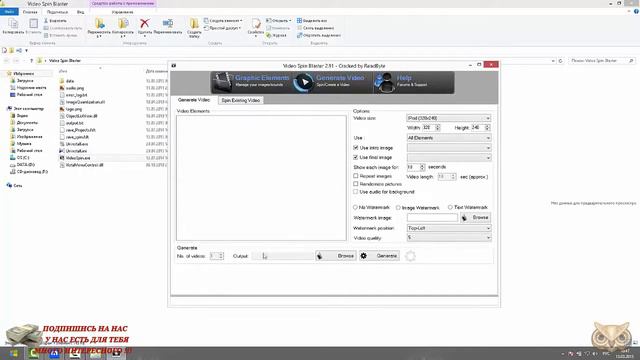Click the Explorer search box
The height and width of the screenshot is (360, 640).
[x=602, y=61]
